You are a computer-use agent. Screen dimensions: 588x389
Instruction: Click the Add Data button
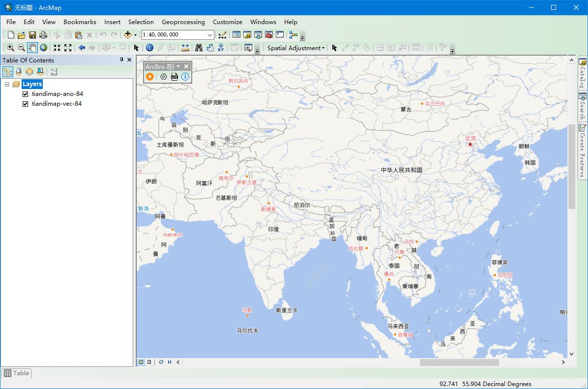(x=128, y=34)
